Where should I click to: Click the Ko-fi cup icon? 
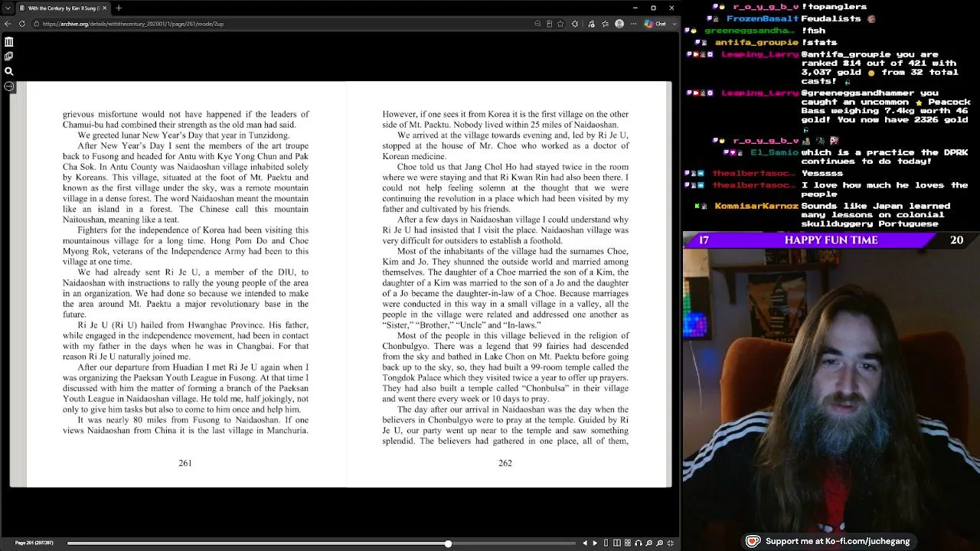pos(753,541)
